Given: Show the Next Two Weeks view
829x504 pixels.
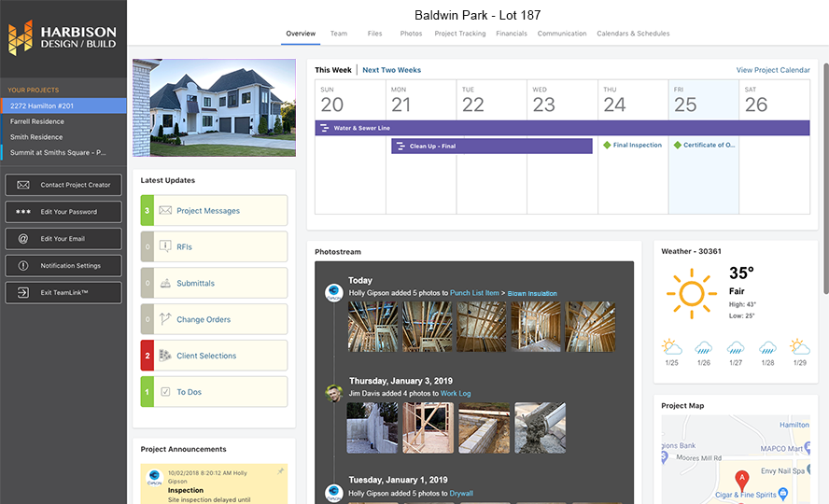Looking at the screenshot, I should [x=391, y=70].
